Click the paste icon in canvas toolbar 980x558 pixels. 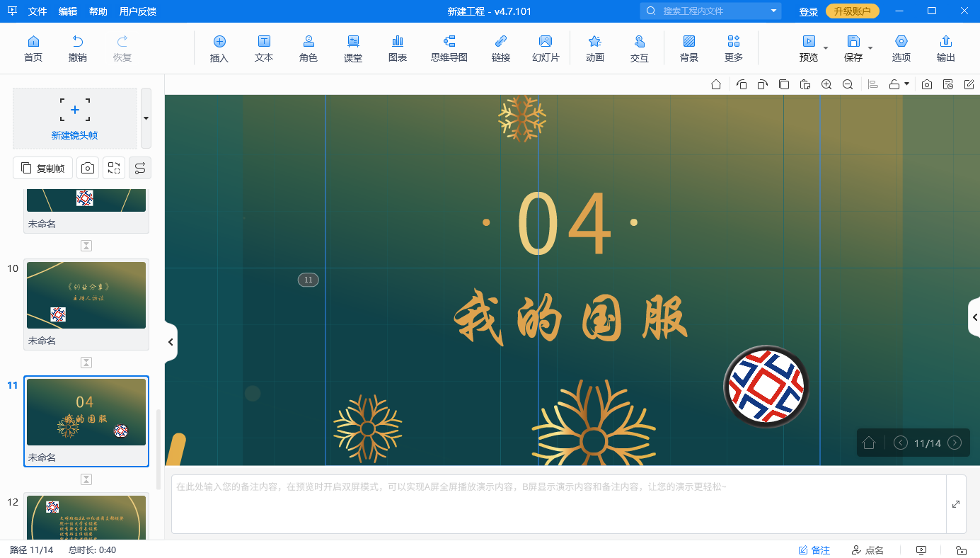click(805, 84)
